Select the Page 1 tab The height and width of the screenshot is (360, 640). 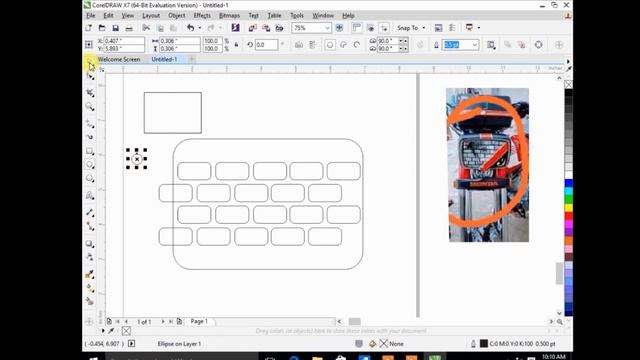[199, 321]
